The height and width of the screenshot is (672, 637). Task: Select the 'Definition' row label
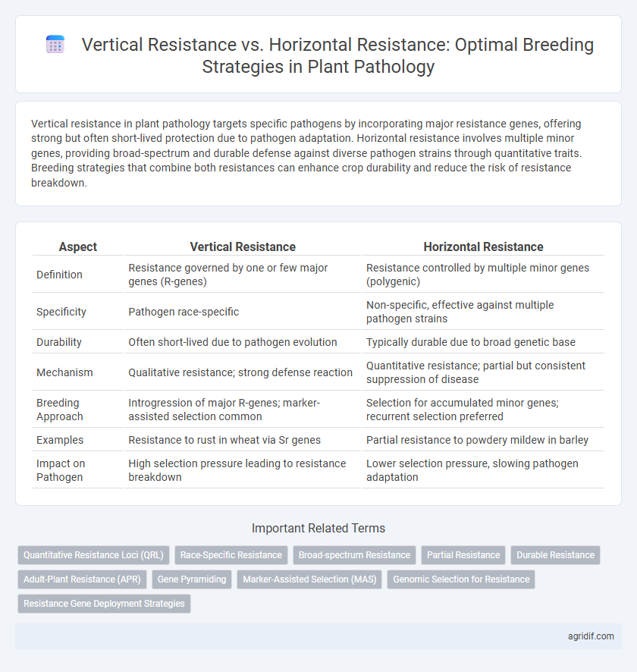click(60, 275)
